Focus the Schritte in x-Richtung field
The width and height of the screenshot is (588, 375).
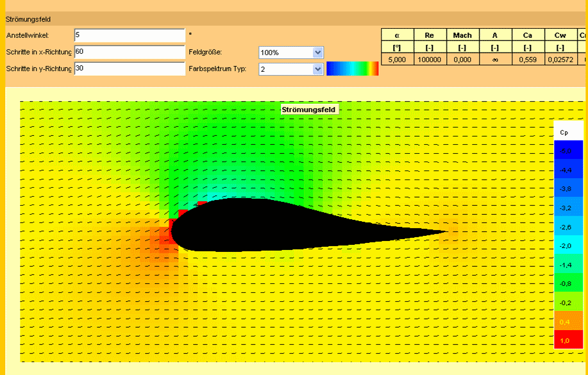coord(130,52)
